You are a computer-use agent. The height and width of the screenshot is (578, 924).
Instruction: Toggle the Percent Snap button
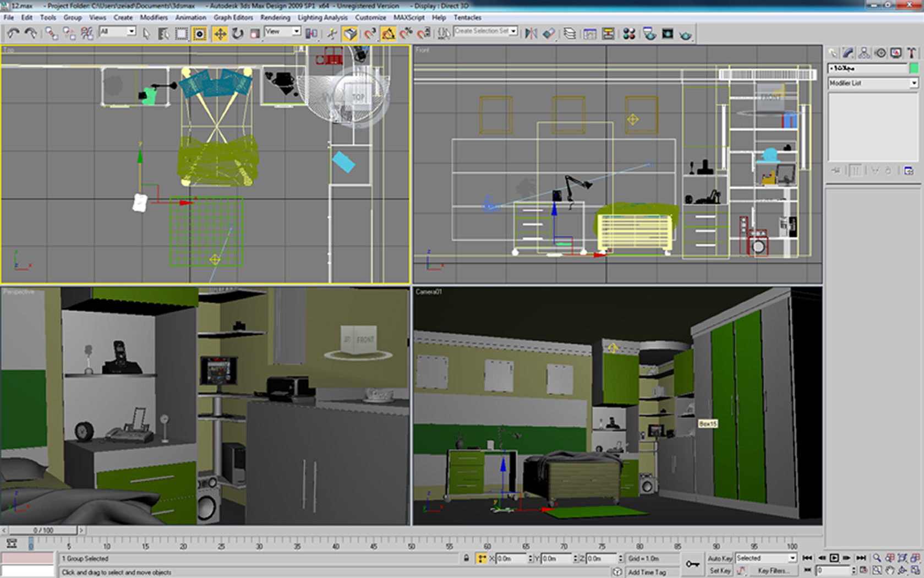406,34
